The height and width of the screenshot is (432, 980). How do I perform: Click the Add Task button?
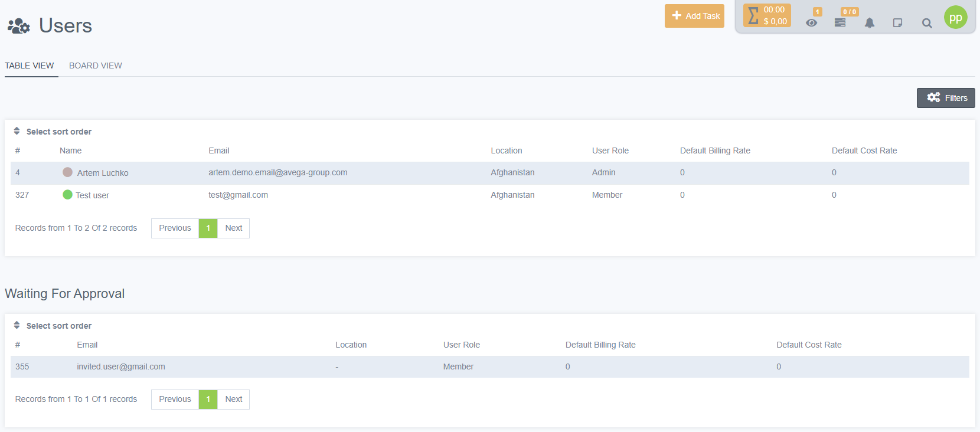point(694,16)
